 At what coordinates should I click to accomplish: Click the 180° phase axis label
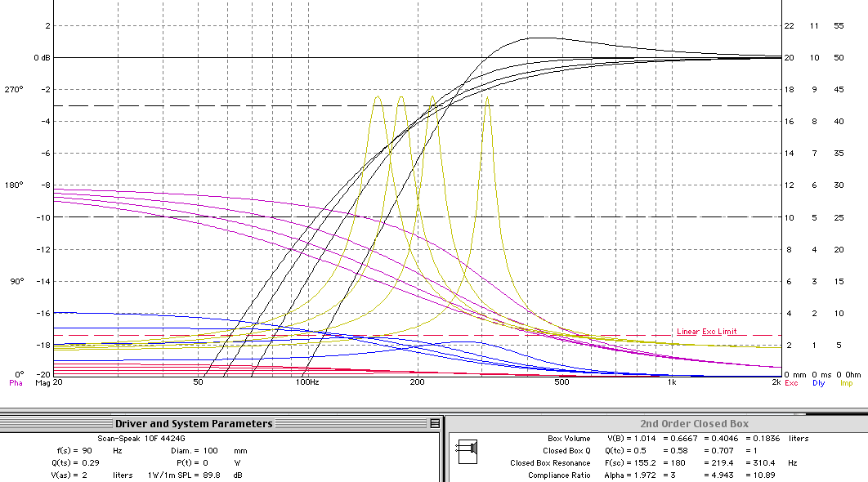click(x=14, y=185)
